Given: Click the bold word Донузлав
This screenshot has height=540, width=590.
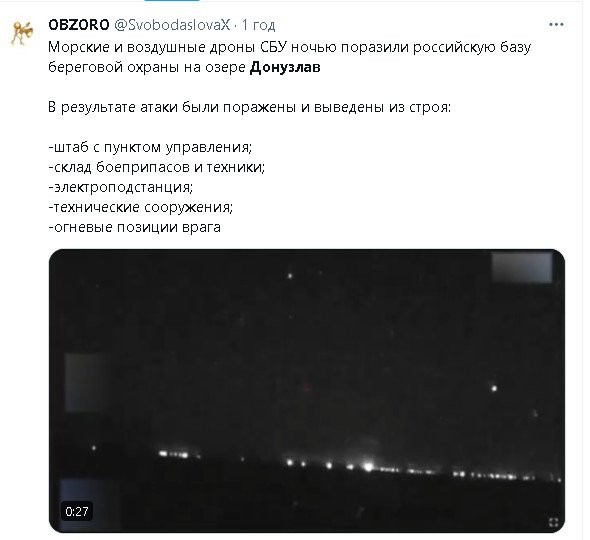Looking at the screenshot, I should click(285, 67).
